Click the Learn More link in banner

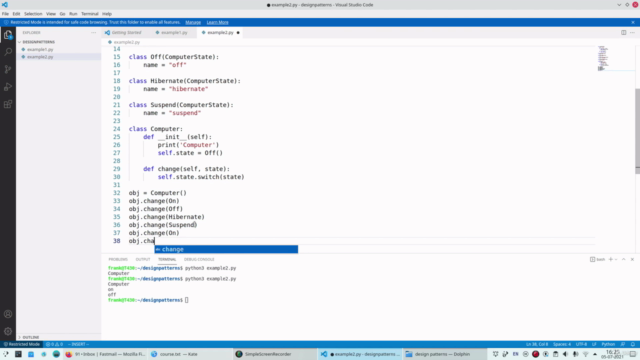coord(218,22)
